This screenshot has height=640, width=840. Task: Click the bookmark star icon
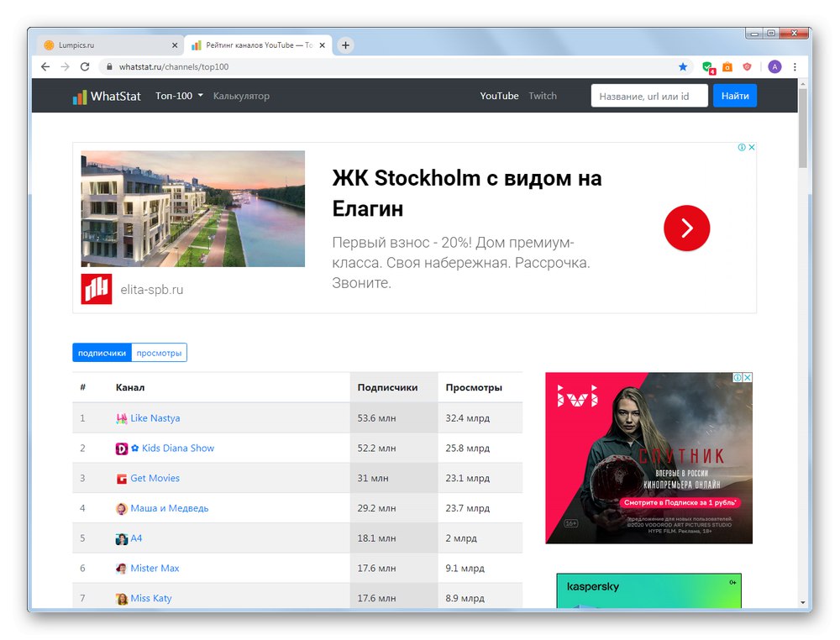(x=682, y=66)
